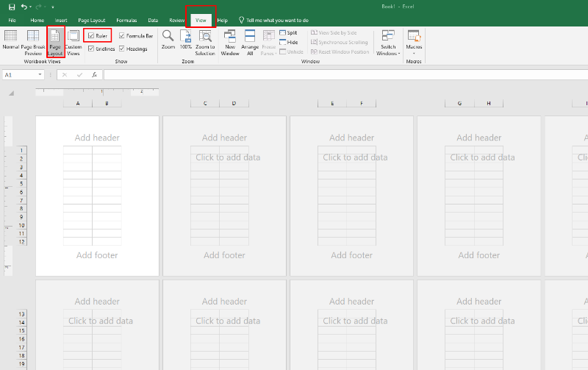Open Custom Views dialog

[73, 43]
